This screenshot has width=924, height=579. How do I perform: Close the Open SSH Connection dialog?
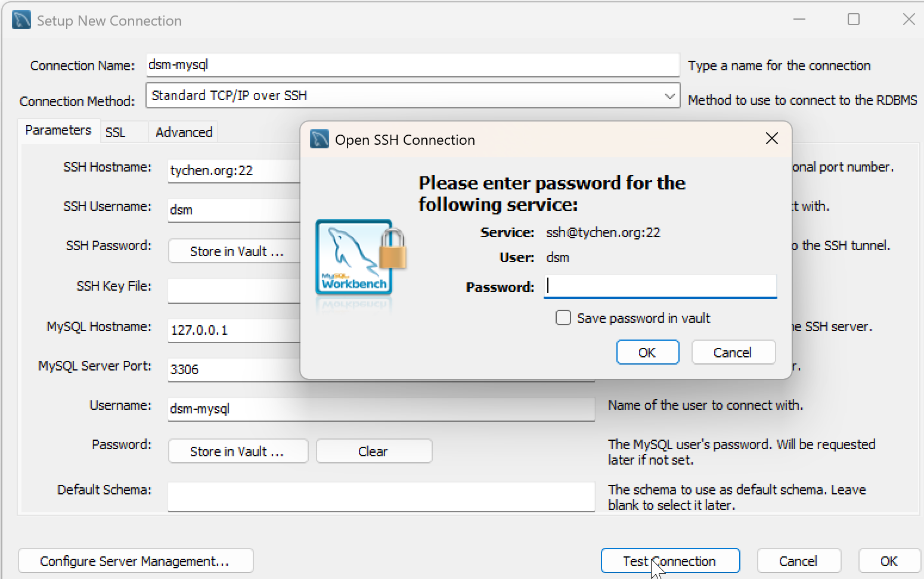pyautogui.click(x=771, y=139)
